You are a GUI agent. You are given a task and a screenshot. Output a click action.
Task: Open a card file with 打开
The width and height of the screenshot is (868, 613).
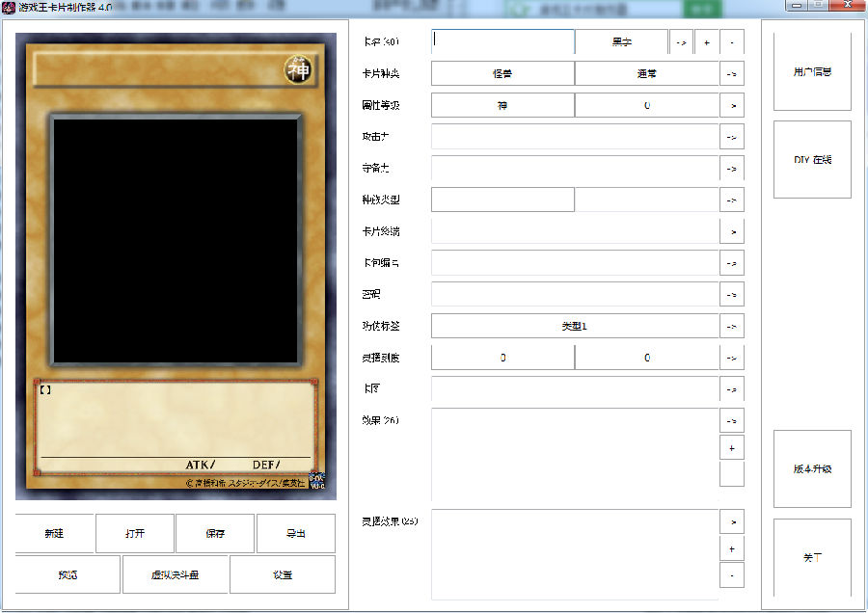(x=135, y=533)
